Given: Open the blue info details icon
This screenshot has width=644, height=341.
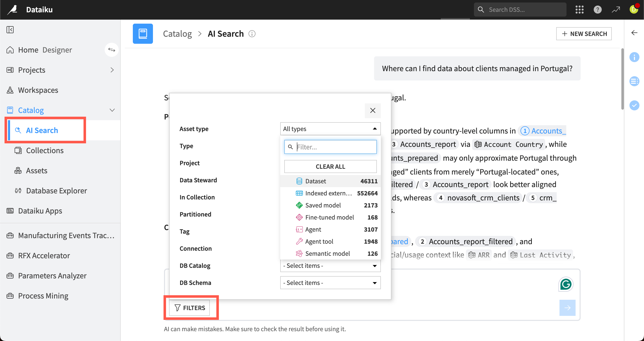Looking at the screenshot, I should (634, 57).
